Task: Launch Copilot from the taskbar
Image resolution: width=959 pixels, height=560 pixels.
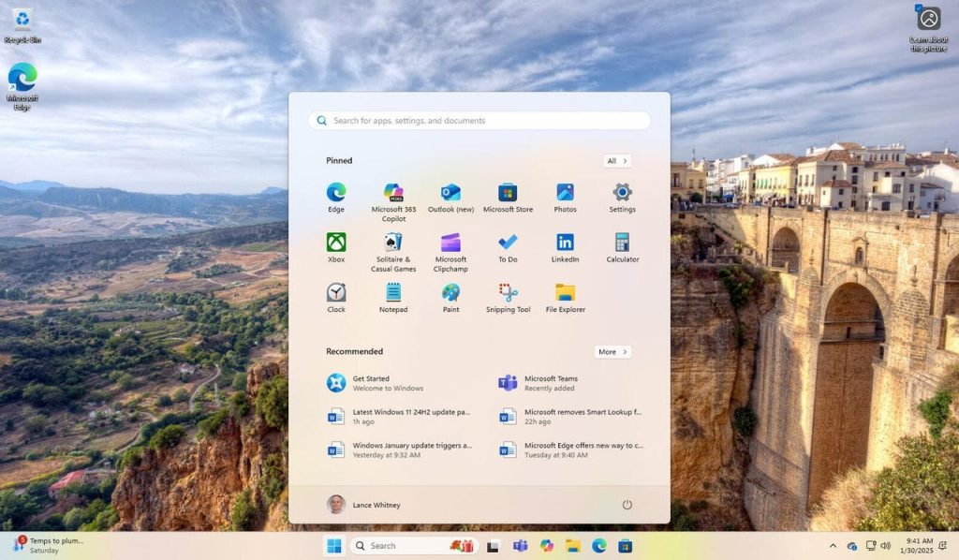Action: point(547,545)
